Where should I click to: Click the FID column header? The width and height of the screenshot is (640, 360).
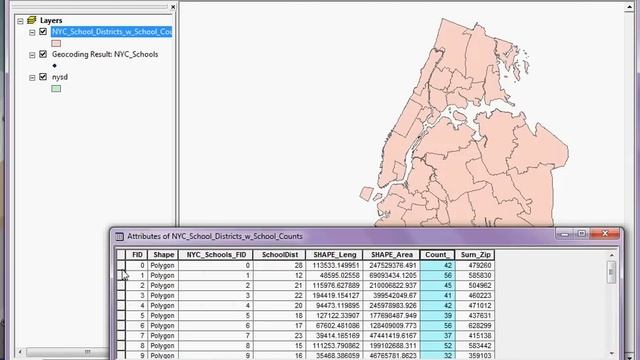[136, 255]
